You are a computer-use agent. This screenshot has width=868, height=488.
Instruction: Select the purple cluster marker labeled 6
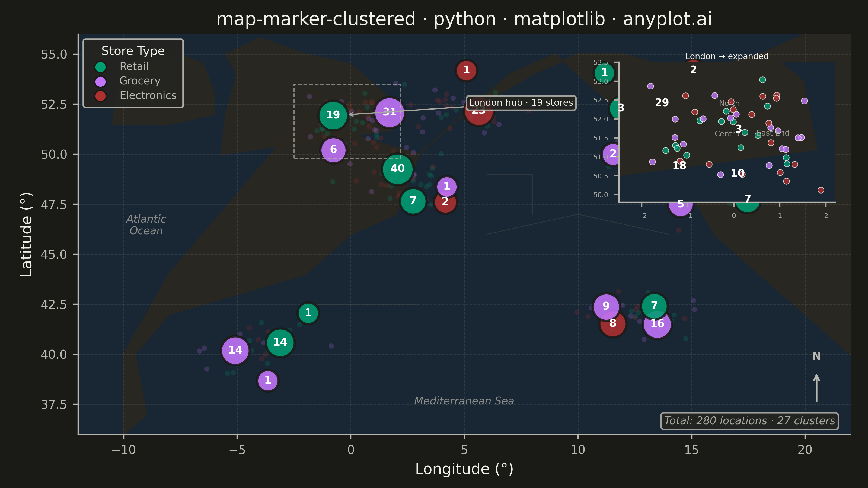(x=333, y=150)
